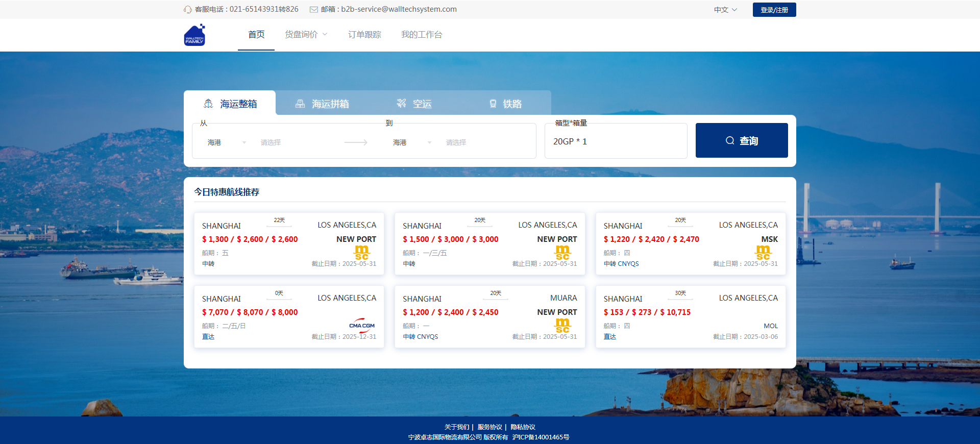980x444 pixels.
Task: Click the customer service phone icon
Action: pyautogui.click(x=188, y=10)
